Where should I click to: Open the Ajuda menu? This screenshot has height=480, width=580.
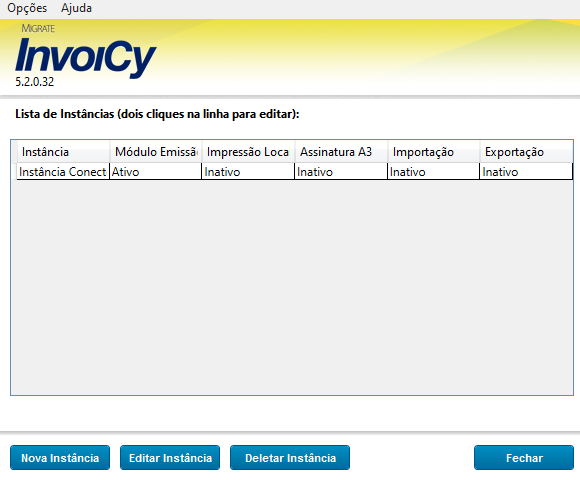click(x=76, y=8)
